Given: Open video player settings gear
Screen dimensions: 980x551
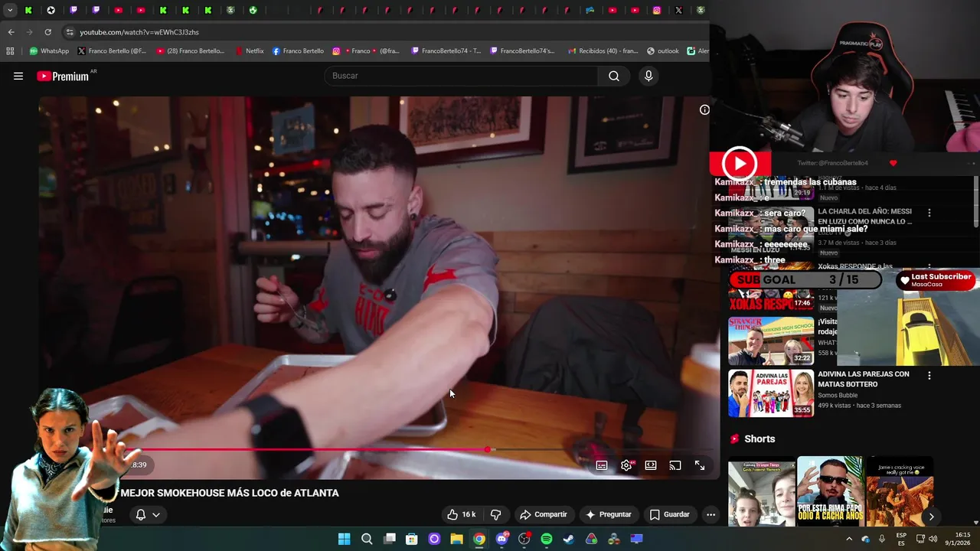Looking at the screenshot, I should pyautogui.click(x=626, y=465).
